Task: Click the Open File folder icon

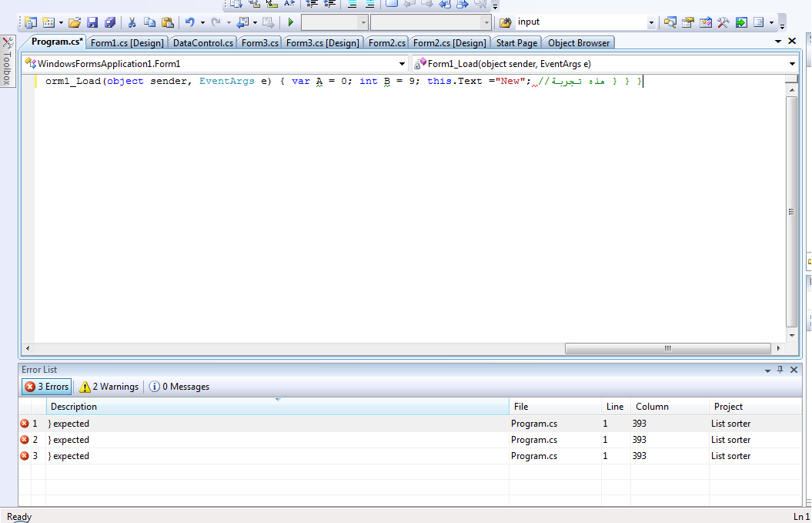Action: click(75, 22)
